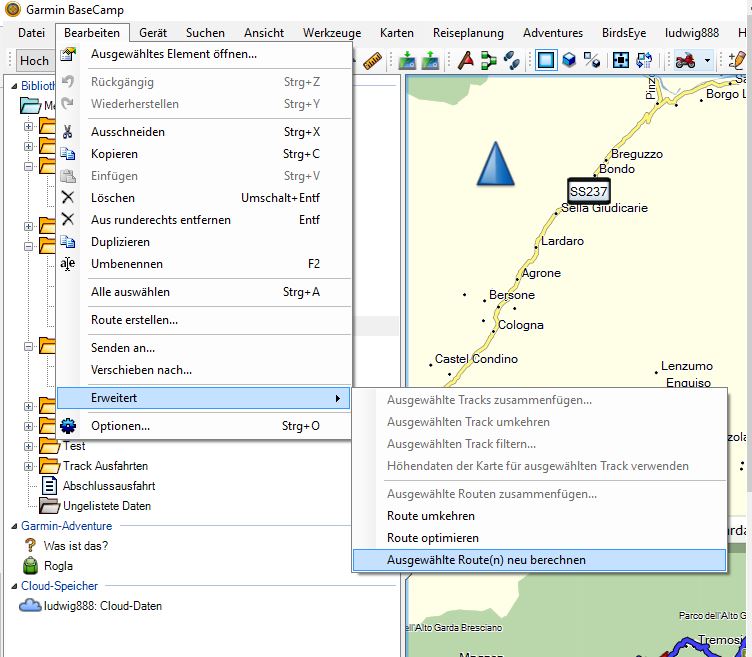
Task: Select Route optimieren menu entry
Action: (432, 538)
